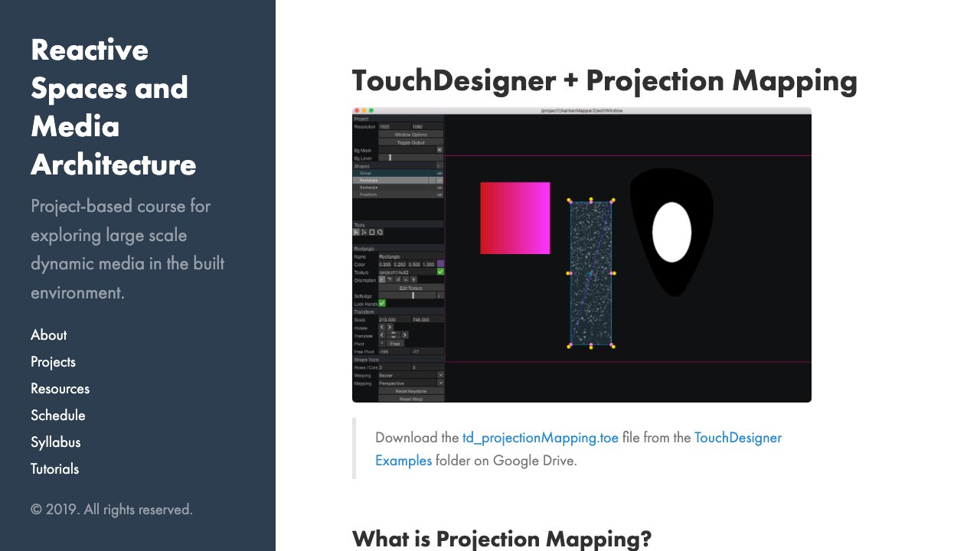Choose the rectangle creation tool under Tools
The width and height of the screenshot is (980, 551).
click(x=372, y=232)
